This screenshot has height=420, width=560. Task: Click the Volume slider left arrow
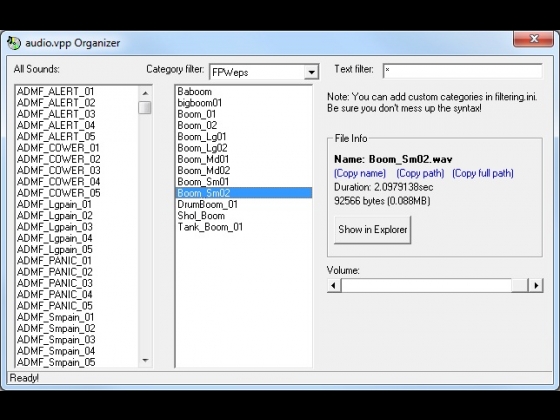[334, 285]
